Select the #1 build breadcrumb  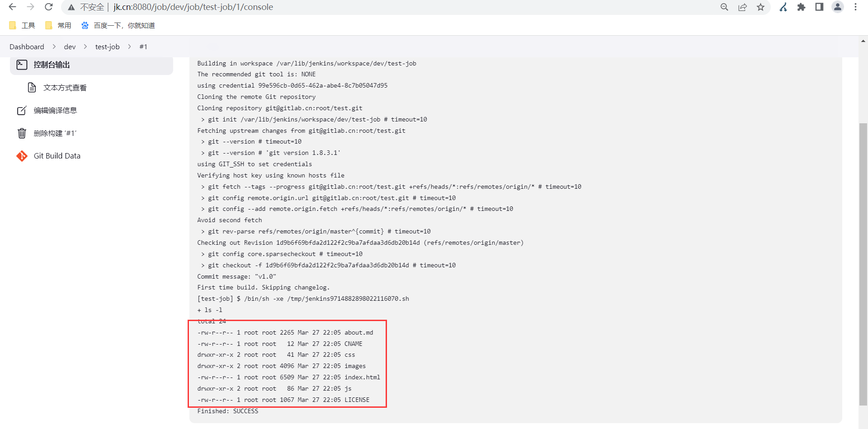tap(143, 47)
